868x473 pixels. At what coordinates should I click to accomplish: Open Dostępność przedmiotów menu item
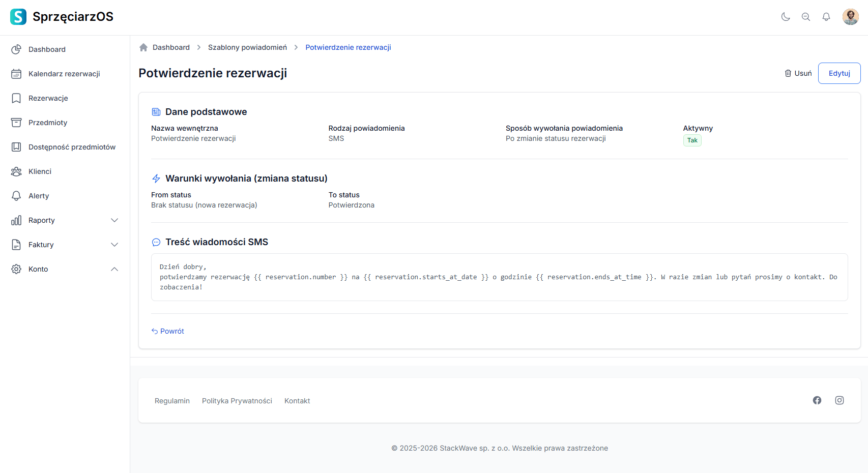click(72, 147)
